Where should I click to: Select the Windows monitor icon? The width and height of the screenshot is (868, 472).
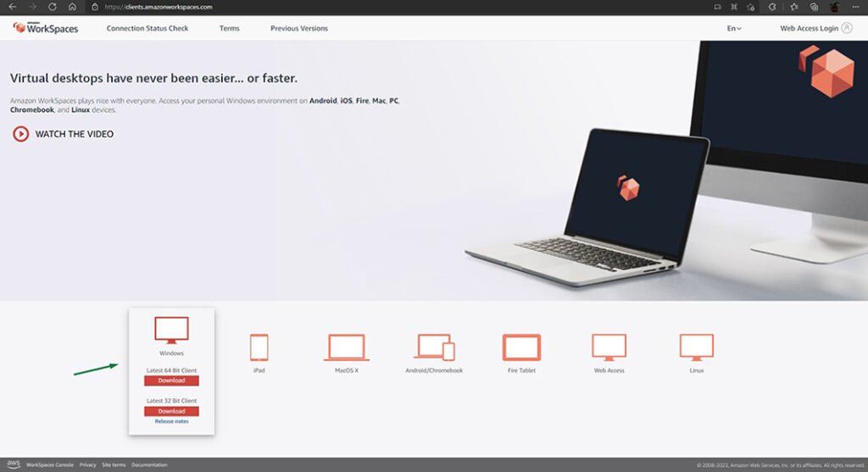pos(171,330)
